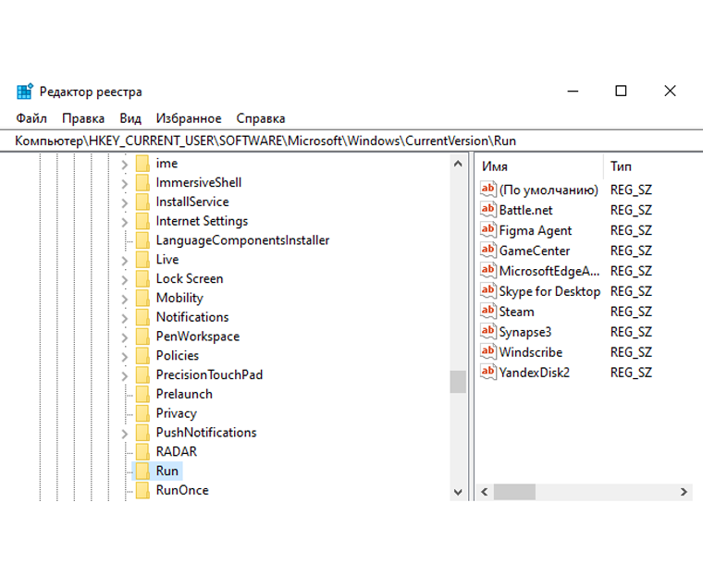Click the Battle.net string value icon
Viewport: 703px width, 588px height.
488,210
